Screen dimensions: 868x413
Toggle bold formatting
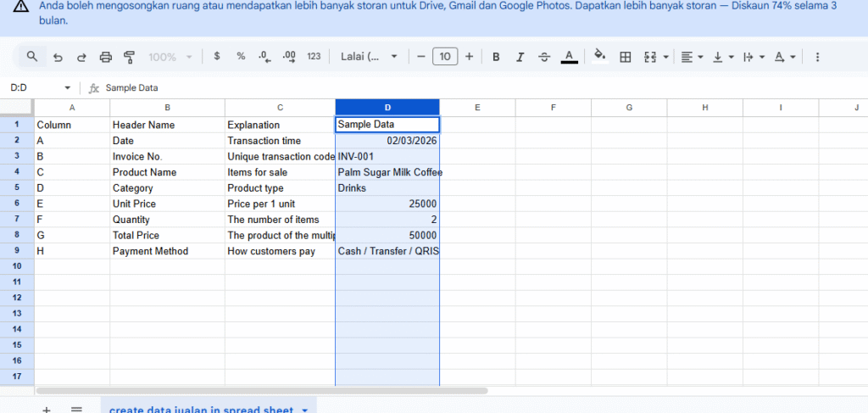(x=497, y=57)
